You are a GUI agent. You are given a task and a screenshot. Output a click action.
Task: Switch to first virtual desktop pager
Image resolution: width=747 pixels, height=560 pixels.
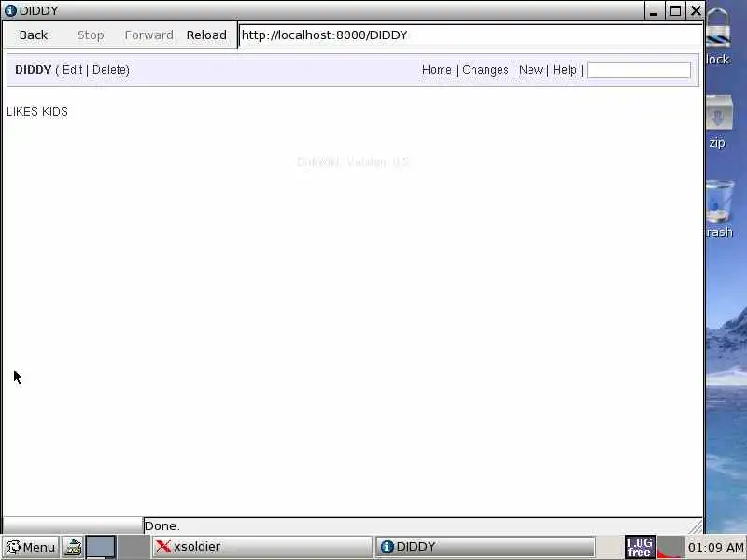[101, 547]
